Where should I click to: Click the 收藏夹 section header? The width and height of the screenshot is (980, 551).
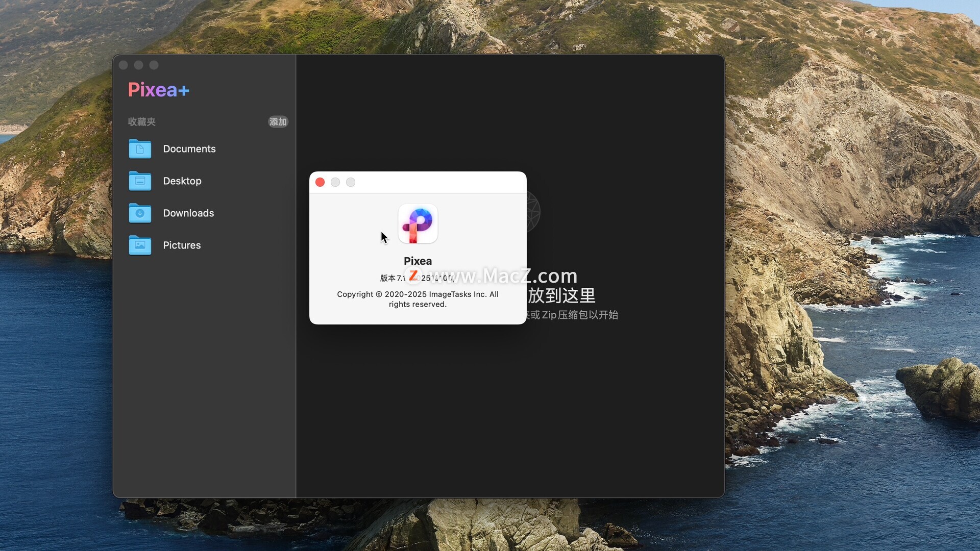pos(142,122)
